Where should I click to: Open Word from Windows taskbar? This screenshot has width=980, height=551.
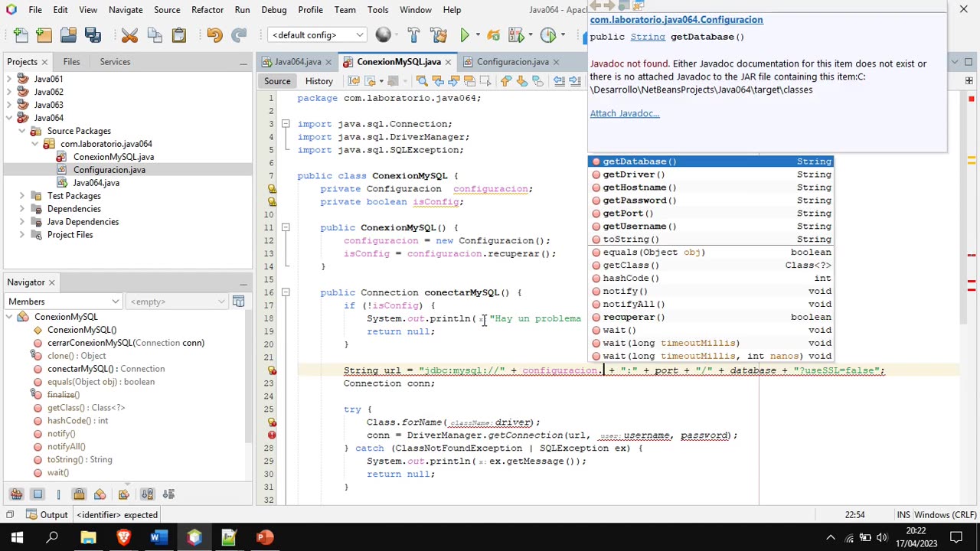(158, 537)
